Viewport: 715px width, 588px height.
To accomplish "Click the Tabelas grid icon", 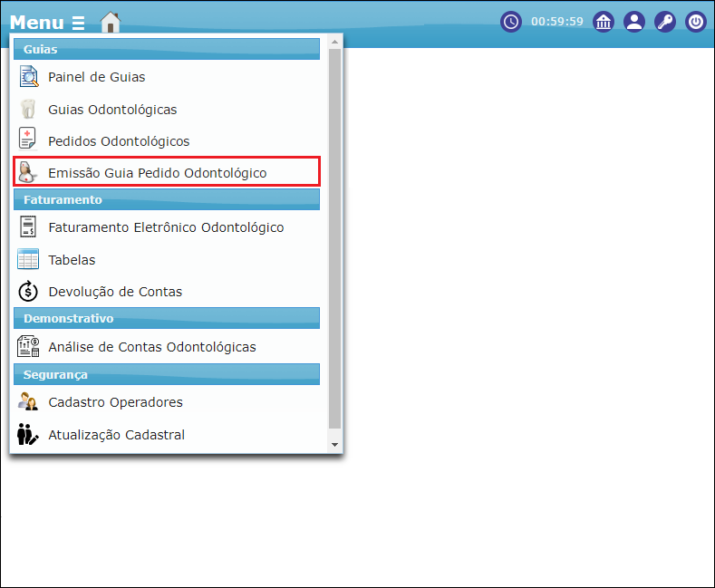I will coord(28,259).
